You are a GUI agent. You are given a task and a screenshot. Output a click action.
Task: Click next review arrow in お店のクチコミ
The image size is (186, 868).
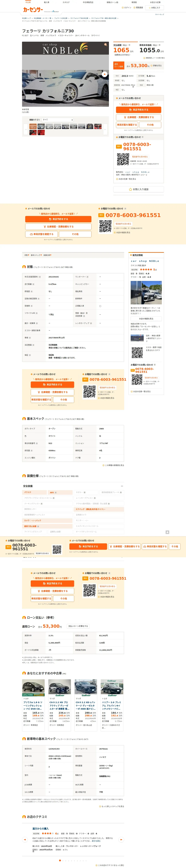point(121,839)
